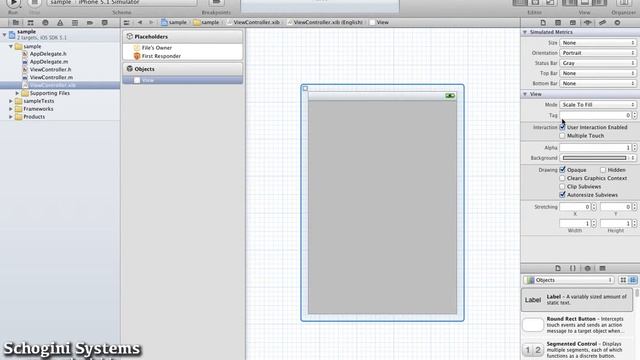Open the scheme selector sample iPhone 5.1 Simulator
Image resolution: width=640 pixels, height=360 pixels.
point(122,2)
